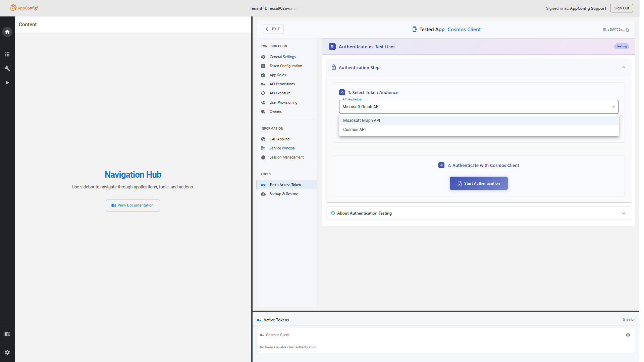Open User Provisioning menu item
The image size is (644, 362).
point(287,103)
